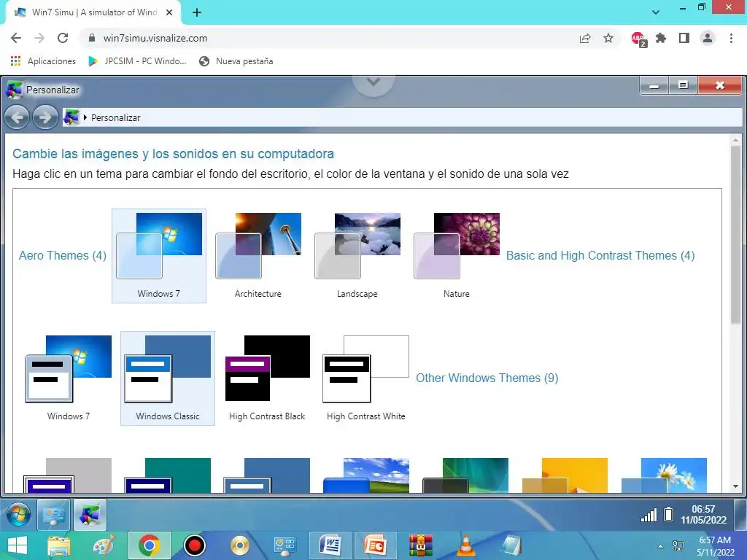Click the theme list scroll-up arrow
This screenshot has height=560, width=747.
click(x=735, y=140)
